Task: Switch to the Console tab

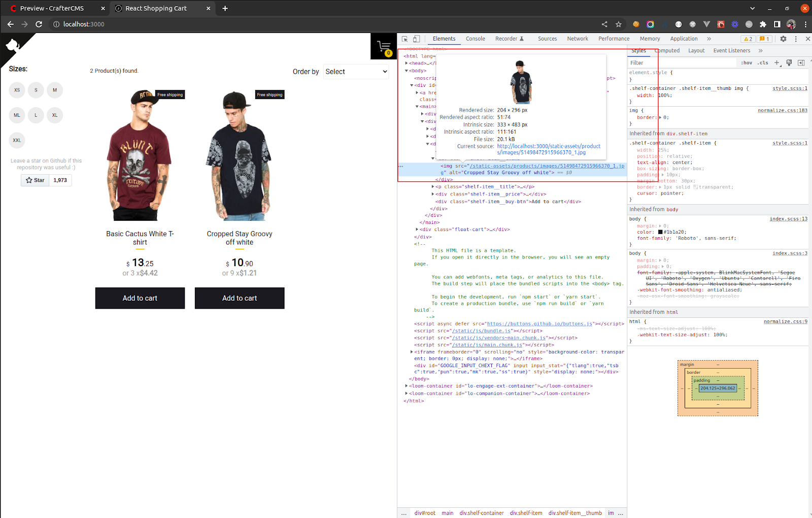Action: 475,39
